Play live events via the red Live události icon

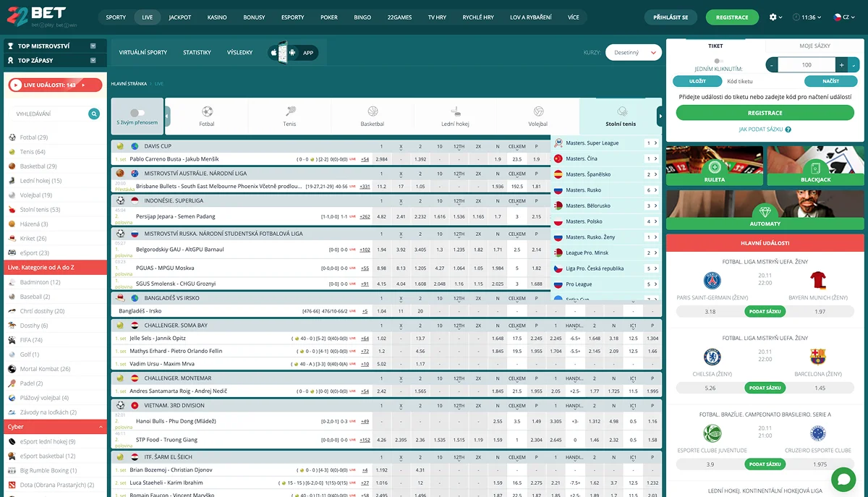point(16,85)
